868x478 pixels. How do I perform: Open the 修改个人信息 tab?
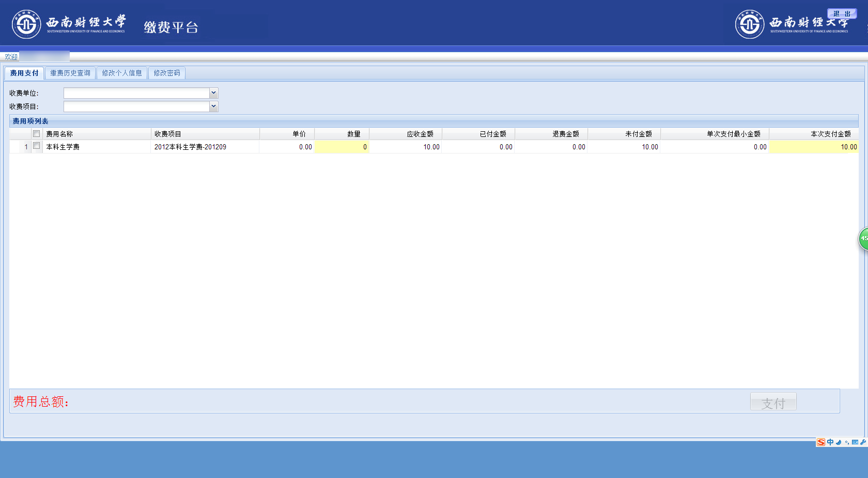122,73
